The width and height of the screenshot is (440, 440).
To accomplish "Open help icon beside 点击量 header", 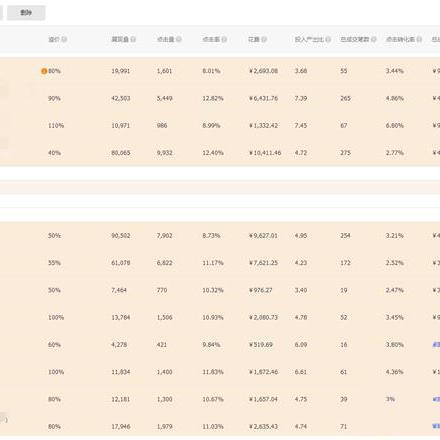I will point(179,39).
